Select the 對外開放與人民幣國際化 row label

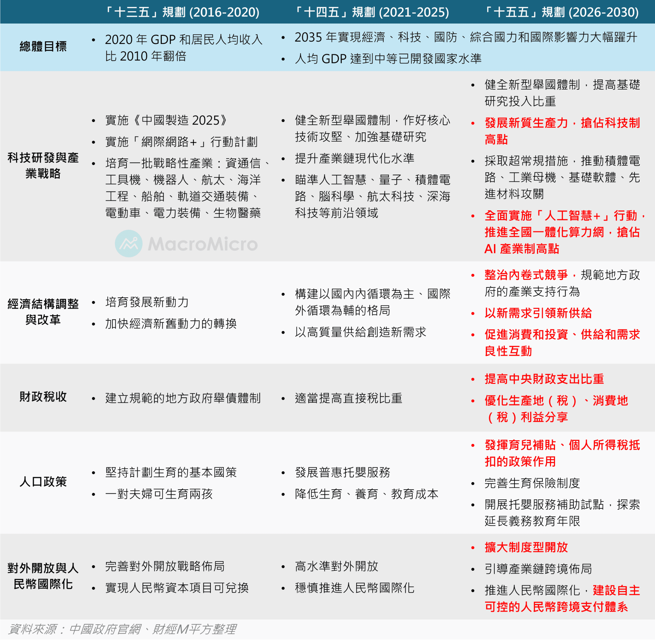click(x=43, y=575)
